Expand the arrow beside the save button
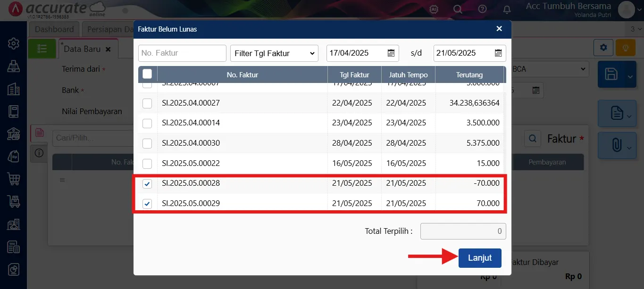644x289 pixels. coord(630,77)
